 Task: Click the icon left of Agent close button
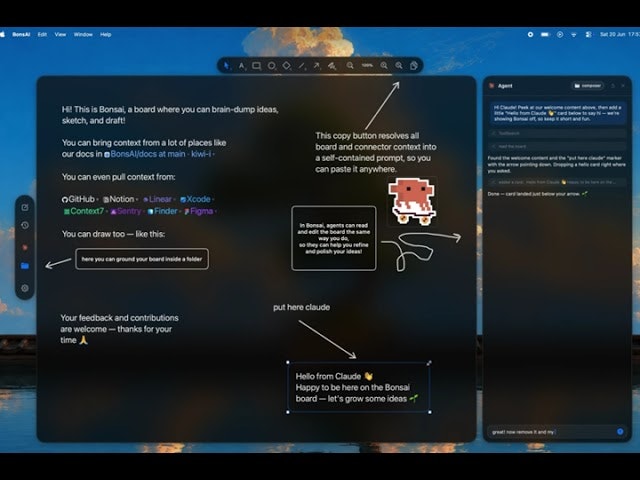click(613, 86)
